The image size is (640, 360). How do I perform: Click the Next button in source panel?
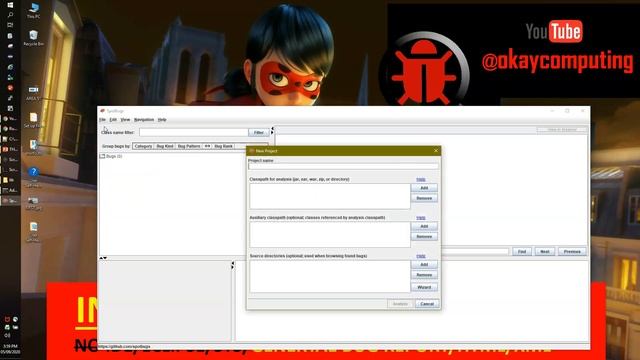545,251
